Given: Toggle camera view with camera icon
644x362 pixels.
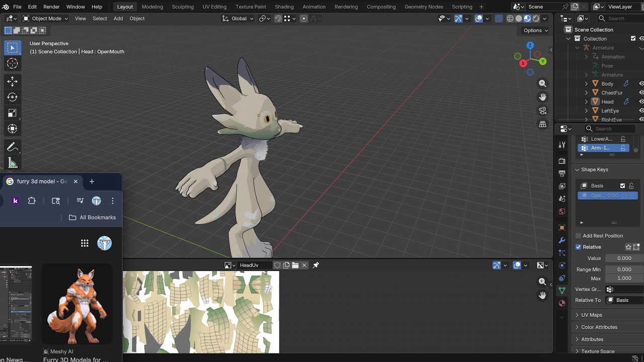Looking at the screenshot, I should point(542,111).
